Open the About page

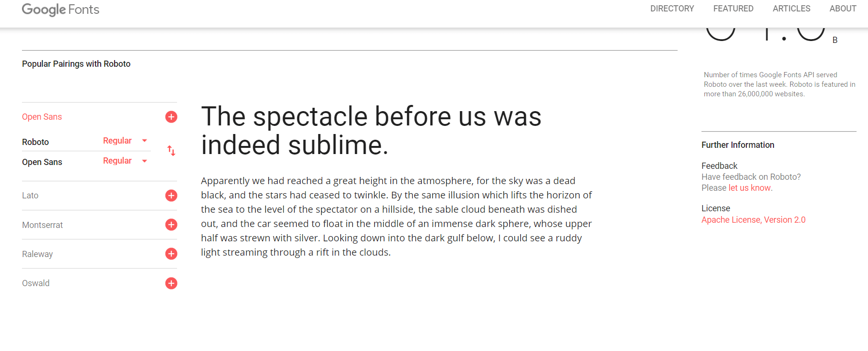pyautogui.click(x=843, y=9)
